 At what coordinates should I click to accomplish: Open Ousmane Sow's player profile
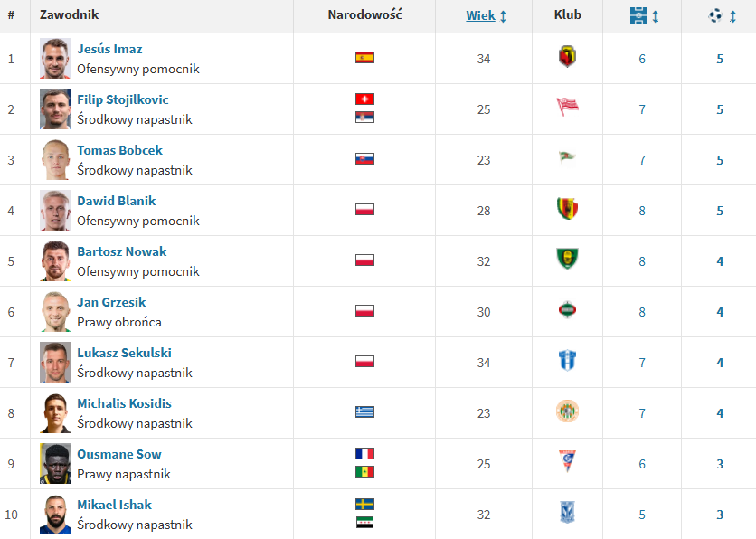pos(119,454)
